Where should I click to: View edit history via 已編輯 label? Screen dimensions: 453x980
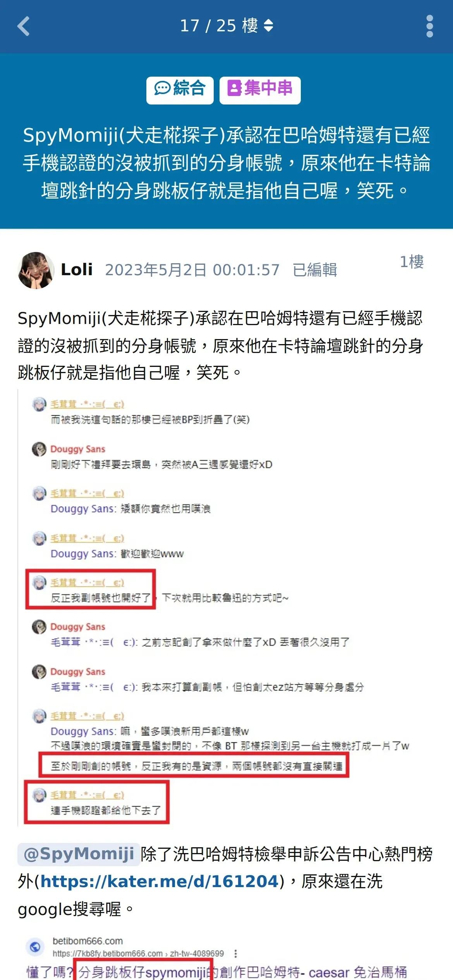point(315,270)
